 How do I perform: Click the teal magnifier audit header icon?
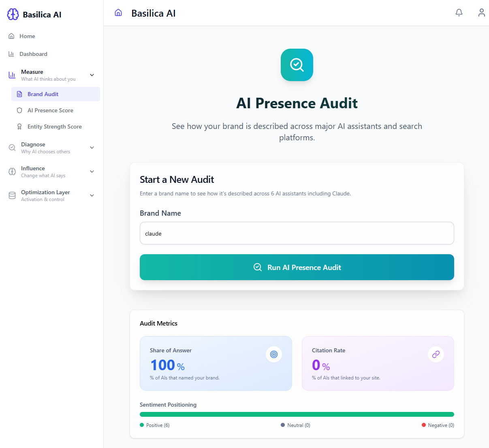297,65
